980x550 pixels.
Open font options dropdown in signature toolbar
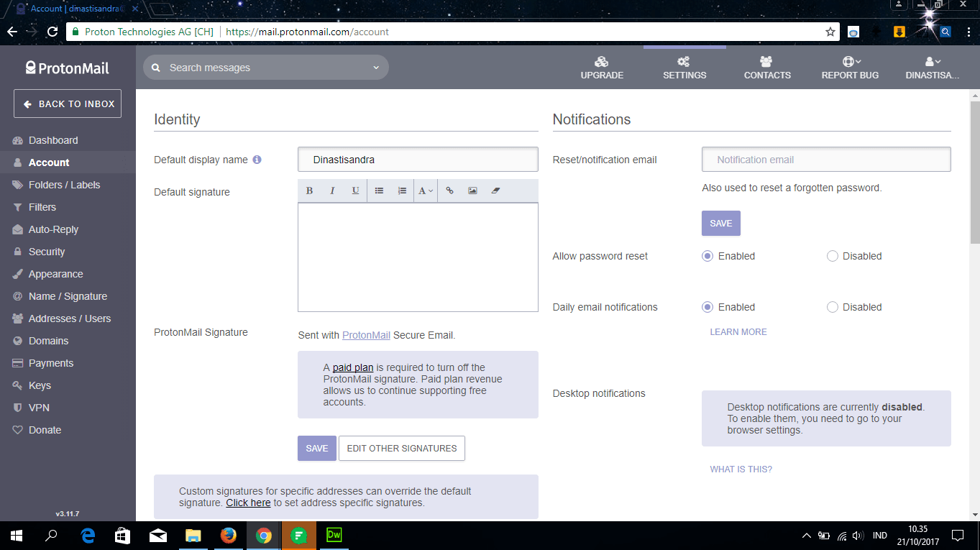(426, 191)
